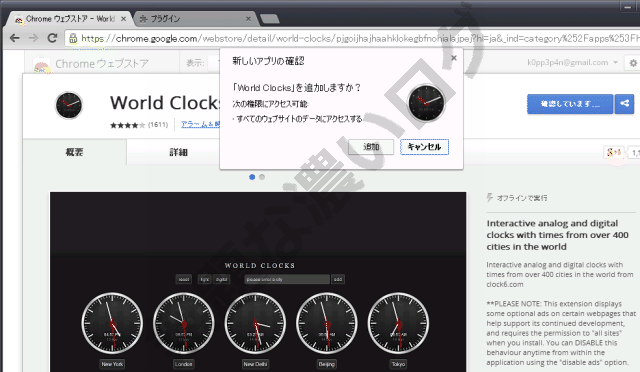Click the blue 確認しています... button

pos(570,104)
